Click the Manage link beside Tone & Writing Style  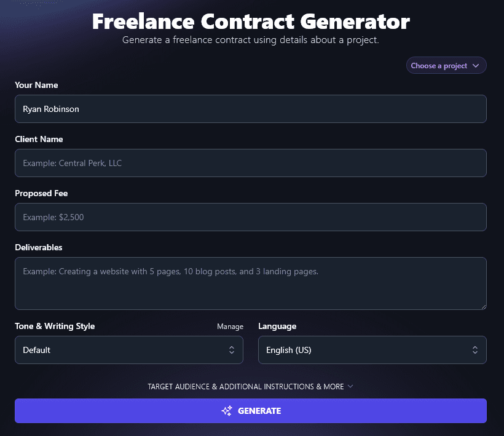(x=230, y=327)
